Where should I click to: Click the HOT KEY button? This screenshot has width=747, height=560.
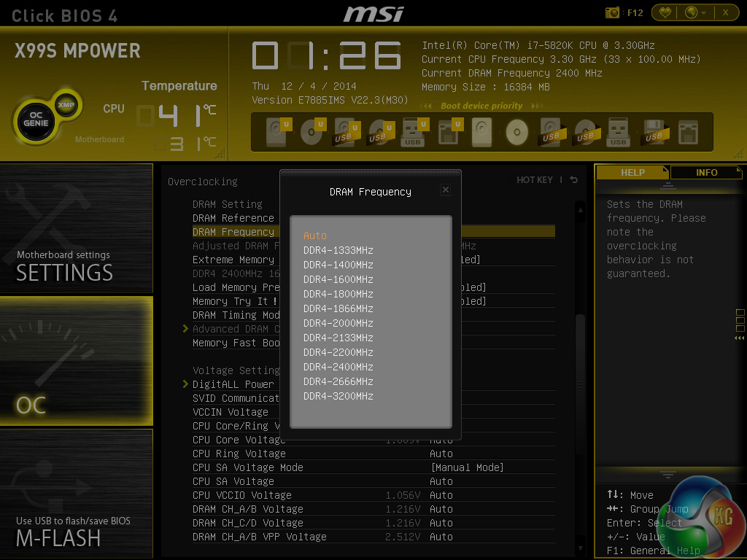535,180
